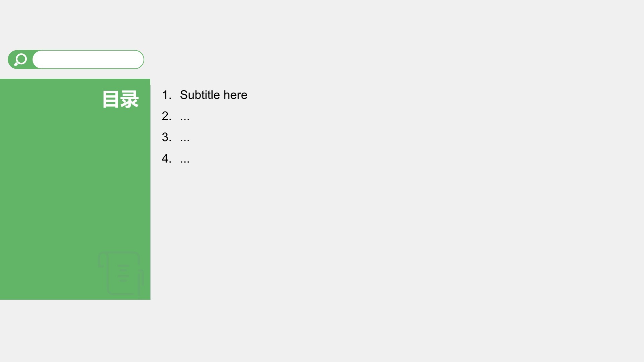This screenshot has height=362, width=644.
Task: Select the 目录 heading text
Action: tap(120, 99)
